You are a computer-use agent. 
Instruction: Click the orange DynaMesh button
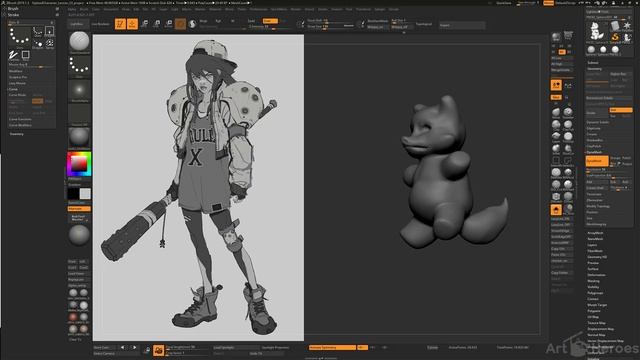pos(597,161)
